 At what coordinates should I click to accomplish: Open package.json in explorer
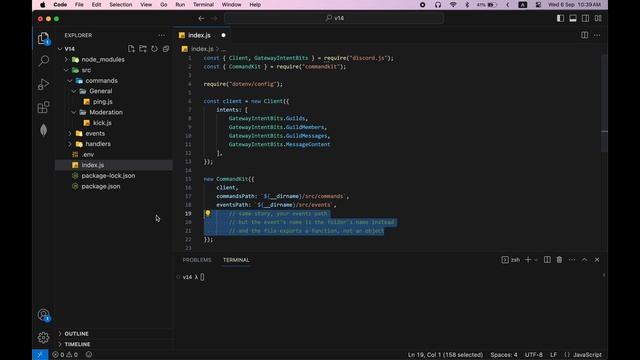tap(100, 187)
